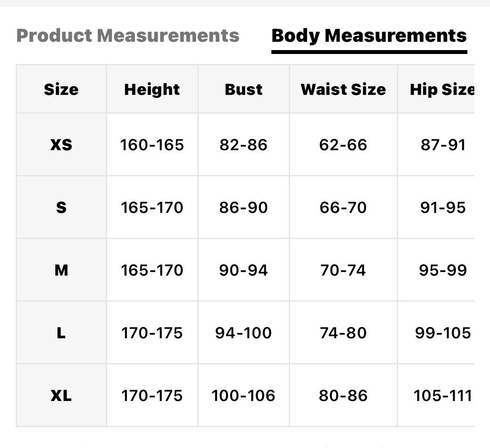Click L hip cell 99-105
The height and width of the screenshot is (448, 490).
coord(443,333)
